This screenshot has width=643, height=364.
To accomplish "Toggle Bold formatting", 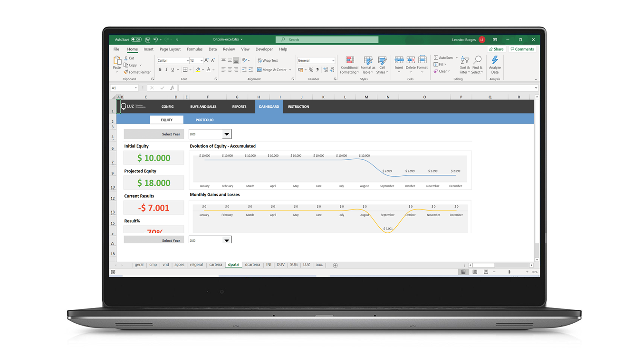I will (x=160, y=70).
